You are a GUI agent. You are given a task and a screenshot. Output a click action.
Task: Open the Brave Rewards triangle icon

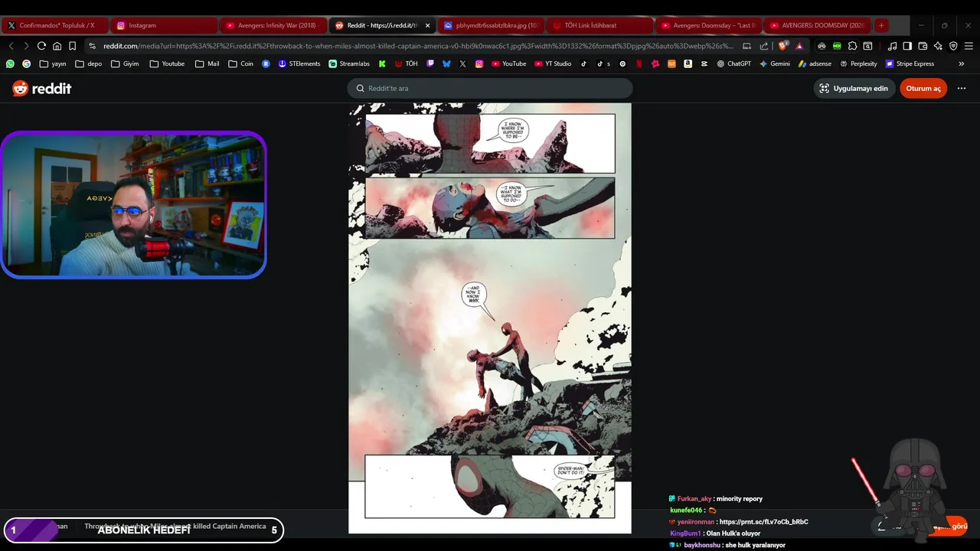coord(799,46)
